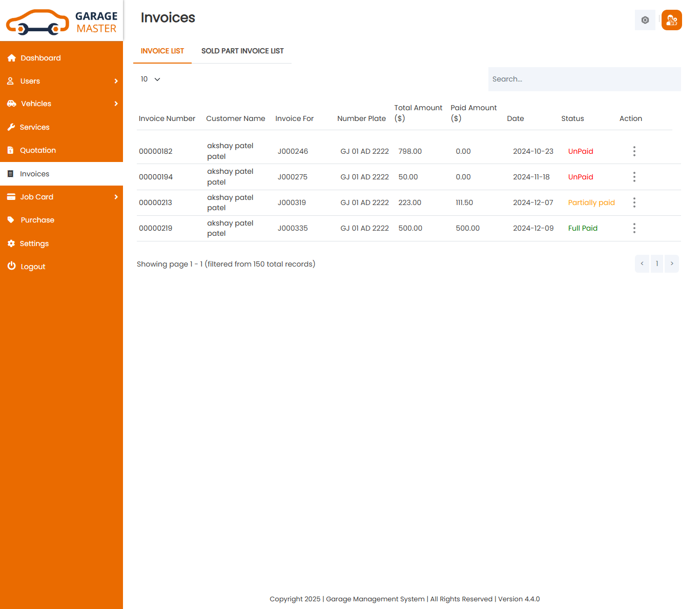The height and width of the screenshot is (609, 700).
Task: Go to previous page of invoices
Action: click(642, 263)
